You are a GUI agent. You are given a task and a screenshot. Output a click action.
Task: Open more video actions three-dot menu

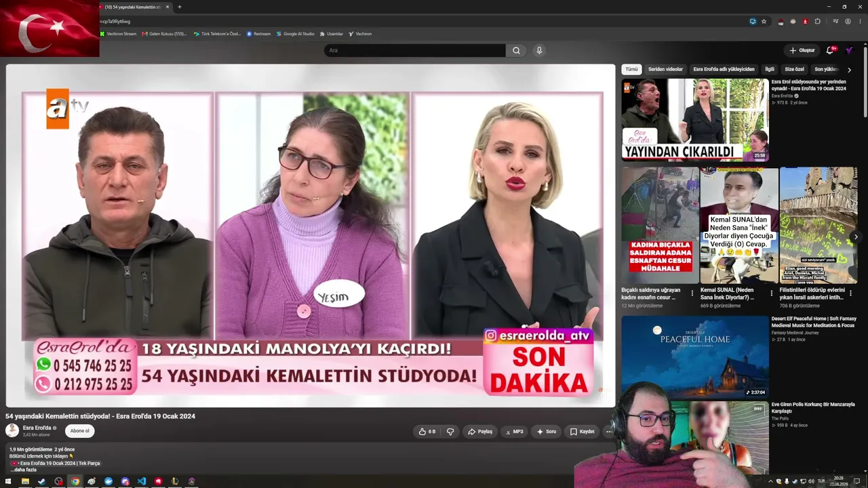click(x=608, y=432)
